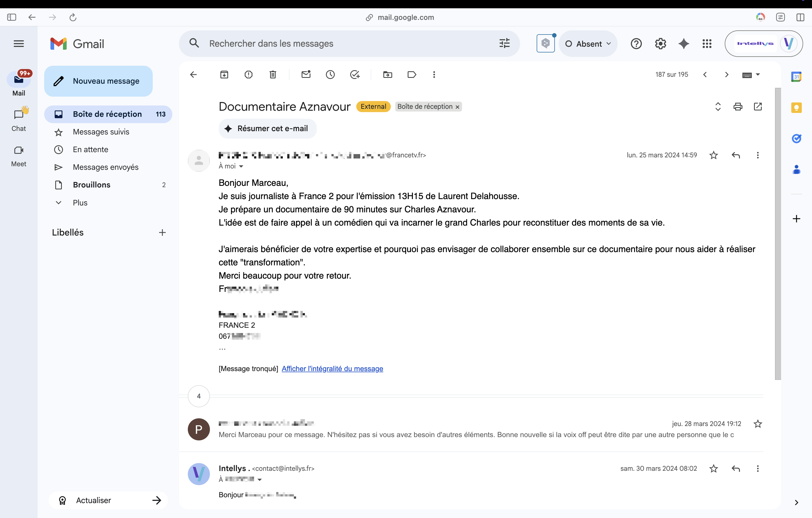Open the Chat section in sidebar
Viewport: 812px width, 518px height.
pos(19,119)
